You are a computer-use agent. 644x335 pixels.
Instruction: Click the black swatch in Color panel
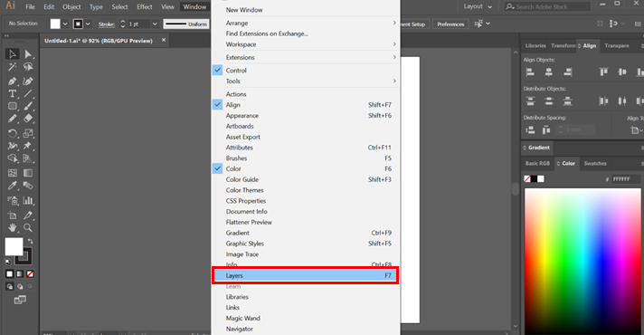coord(534,178)
